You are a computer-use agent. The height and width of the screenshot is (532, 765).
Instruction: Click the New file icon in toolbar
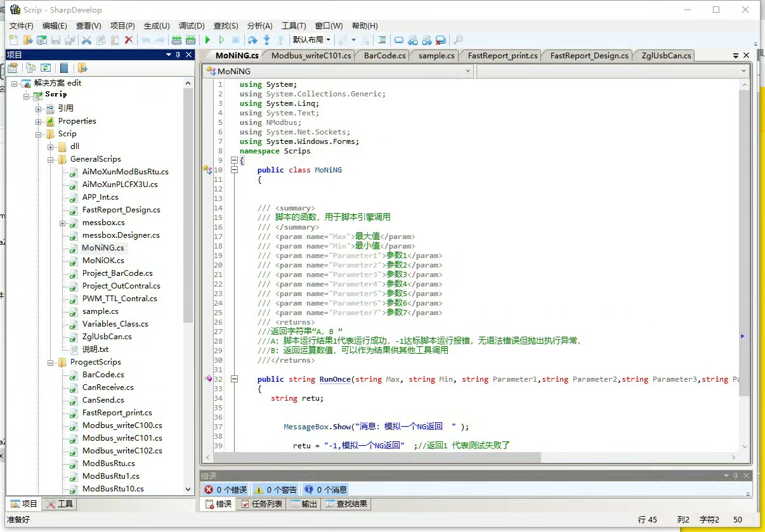pos(14,40)
